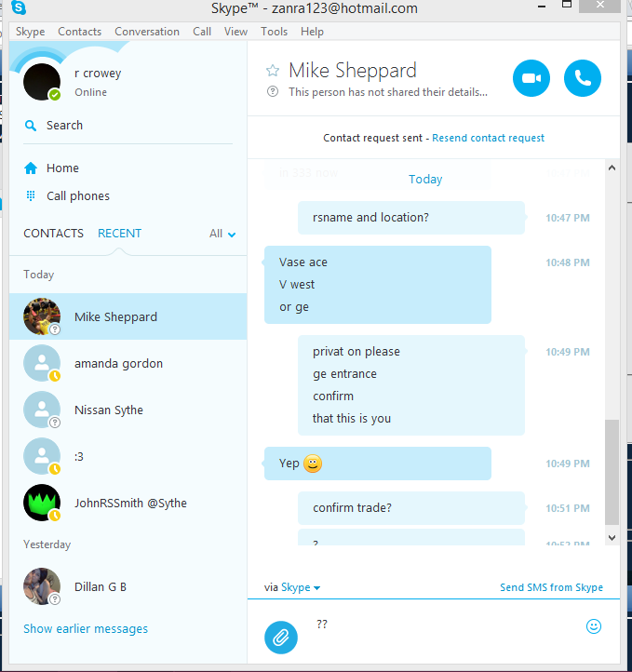Image resolution: width=632 pixels, height=672 pixels.
Task: Click Resend contact request link
Action: tap(488, 138)
